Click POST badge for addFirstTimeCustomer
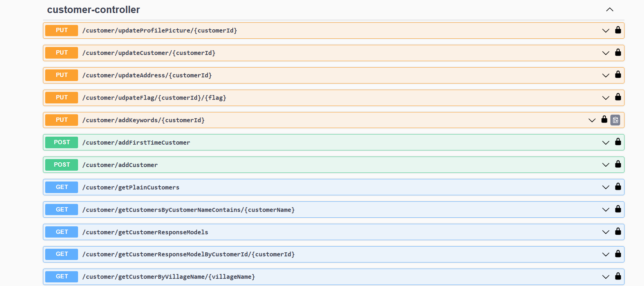The width and height of the screenshot is (644, 286). pos(61,142)
